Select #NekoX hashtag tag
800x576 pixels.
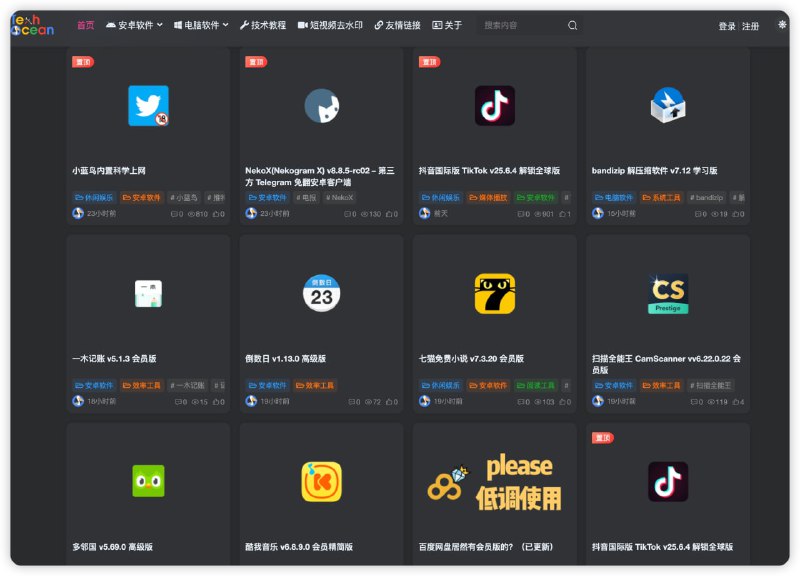tap(339, 197)
